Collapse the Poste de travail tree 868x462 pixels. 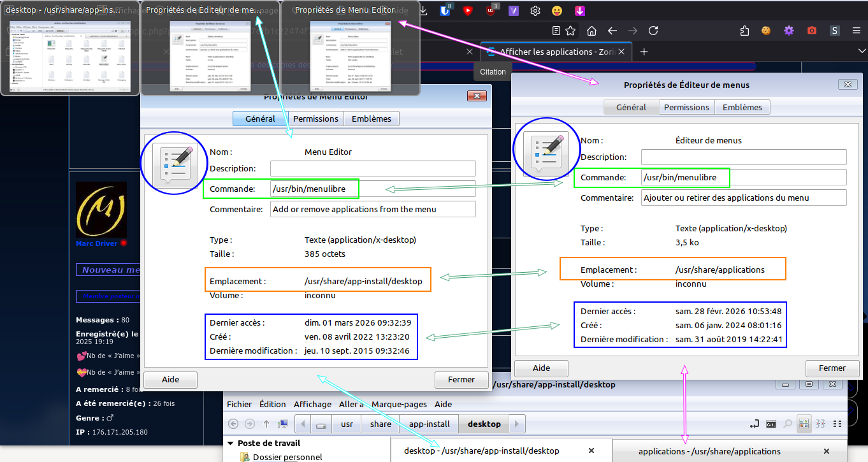pyautogui.click(x=230, y=444)
